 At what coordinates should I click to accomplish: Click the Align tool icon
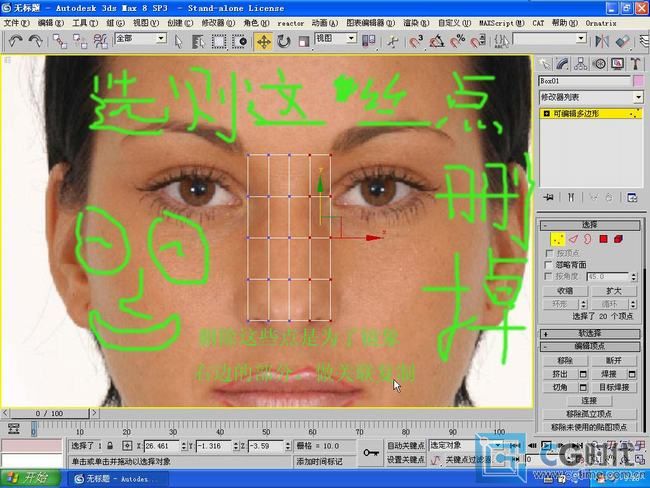[x=622, y=41]
